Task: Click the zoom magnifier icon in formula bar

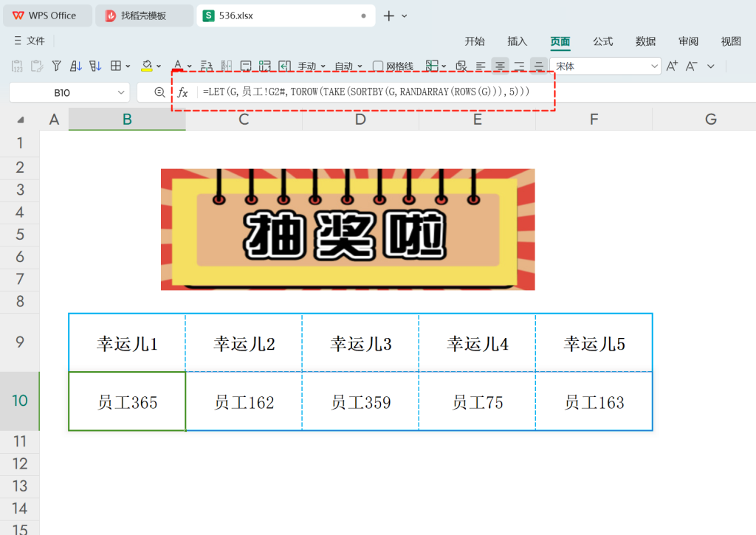Action: click(x=159, y=92)
